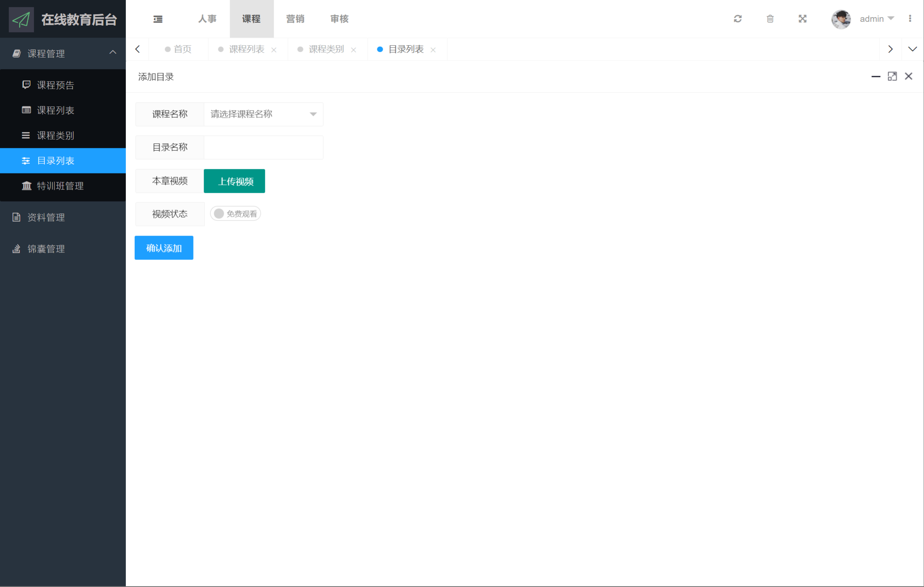Viewport: 924px width, 587px height.
Task: Click the admin avatar picture
Action: [841, 19]
